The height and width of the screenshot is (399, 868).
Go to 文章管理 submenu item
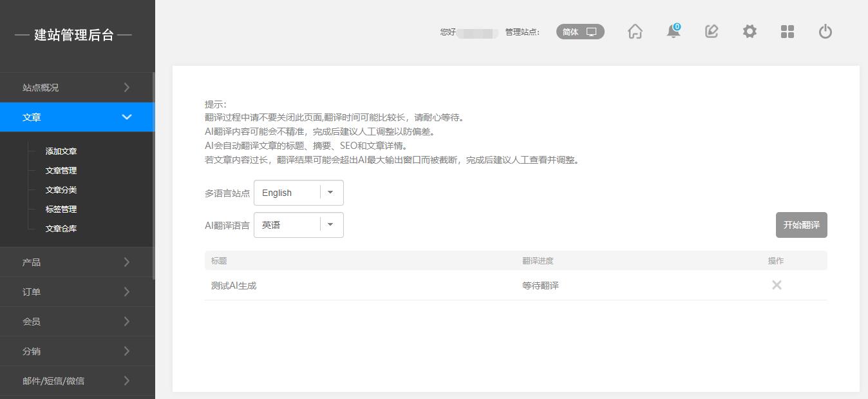61,171
